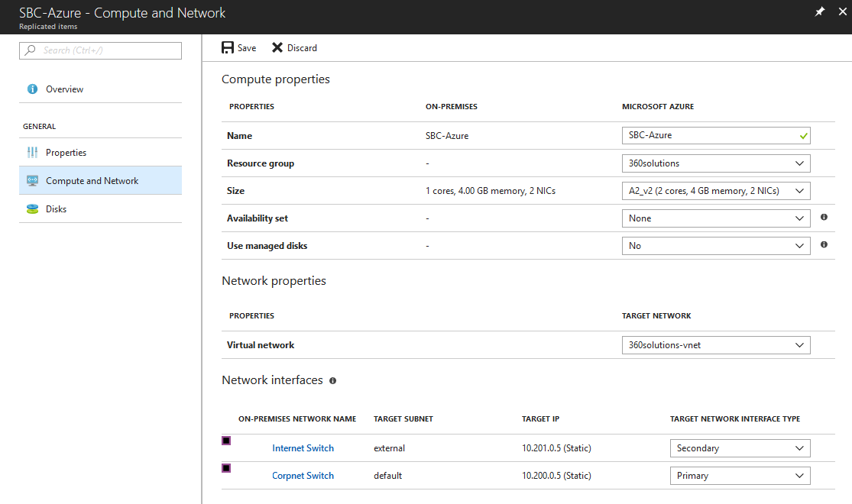This screenshot has height=504, width=852.
Task: Click on-premises size '1 cores, 4.00 GB memory, 2 NICs'
Action: point(491,191)
